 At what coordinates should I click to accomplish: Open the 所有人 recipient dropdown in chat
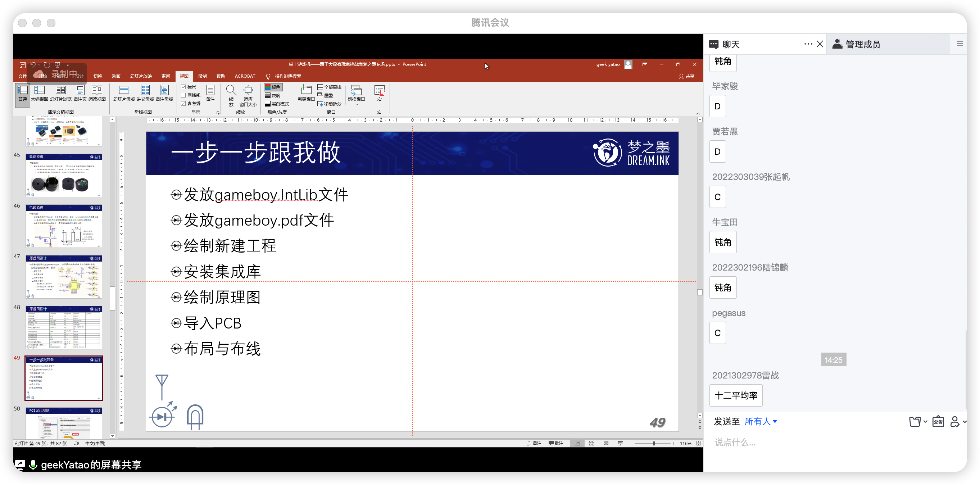(x=760, y=421)
